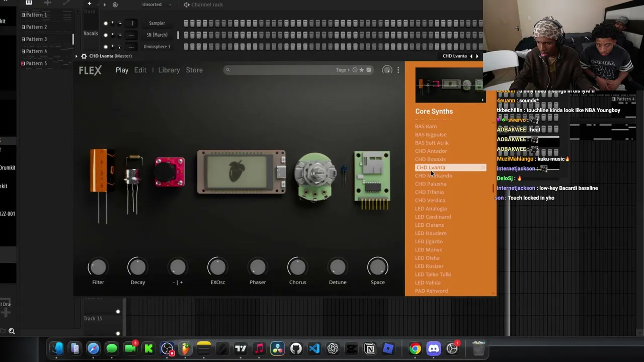Open Discord from the dock

point(434,348)
